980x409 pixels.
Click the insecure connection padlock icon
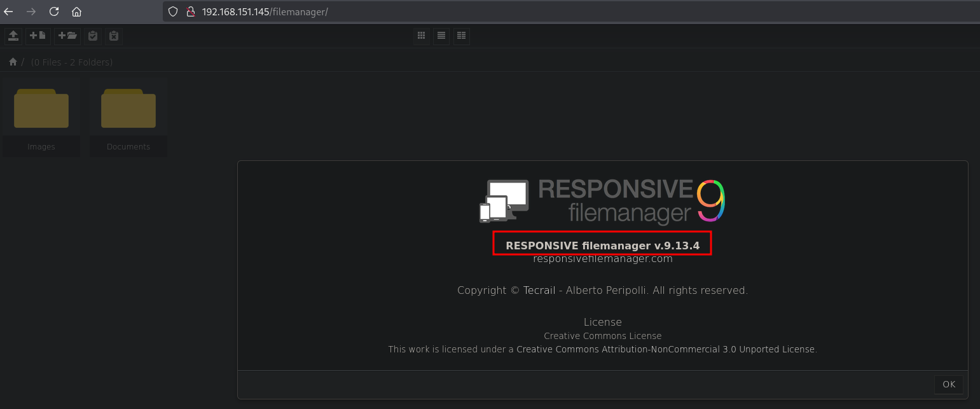189,11
